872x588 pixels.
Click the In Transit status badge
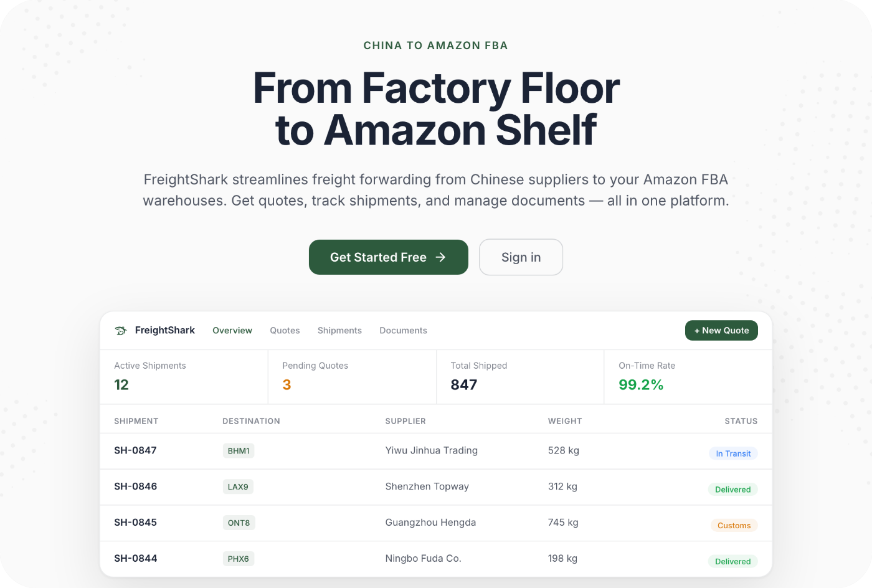(733, 453)
